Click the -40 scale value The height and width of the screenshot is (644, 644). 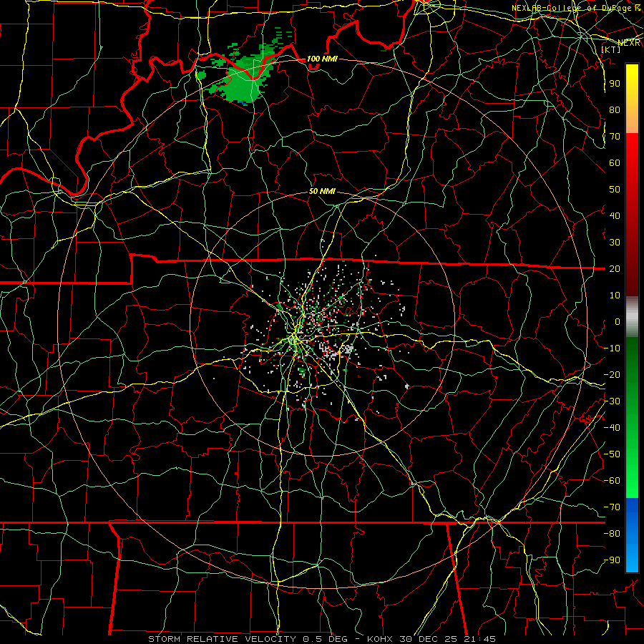[612, 428]
